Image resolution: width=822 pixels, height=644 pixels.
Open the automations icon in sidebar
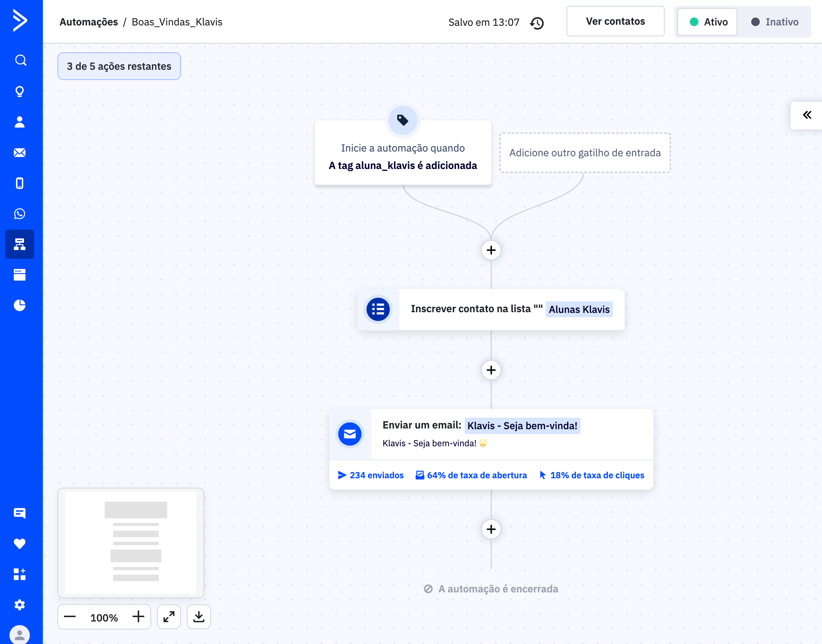pos(20,244)
